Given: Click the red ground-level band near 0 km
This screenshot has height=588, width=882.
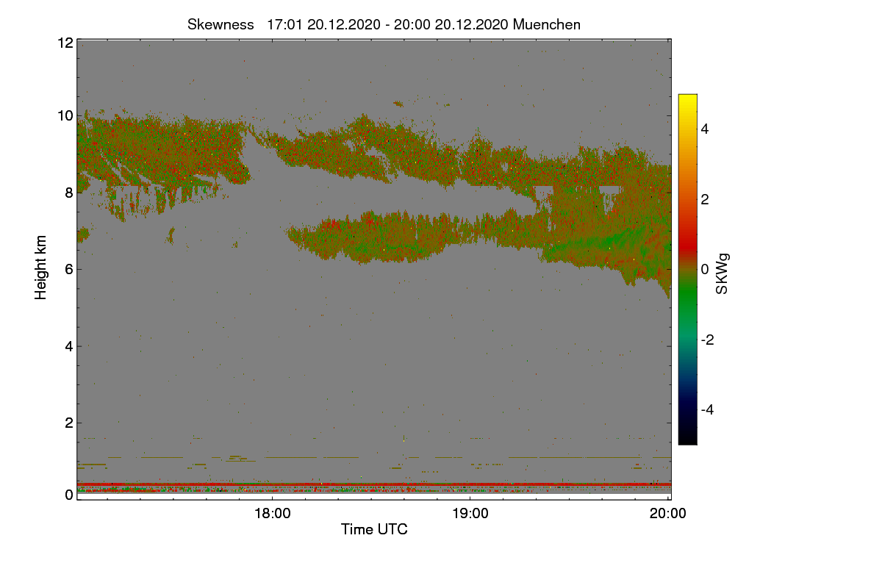Looking at the screenshot, I should point(374,485).
